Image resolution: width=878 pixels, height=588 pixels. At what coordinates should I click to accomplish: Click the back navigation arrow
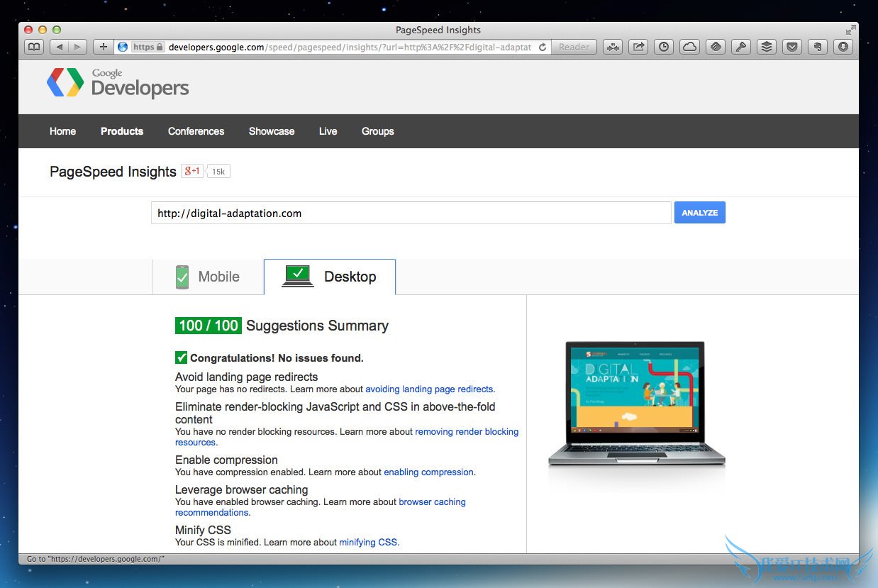[x=60, y=47]
